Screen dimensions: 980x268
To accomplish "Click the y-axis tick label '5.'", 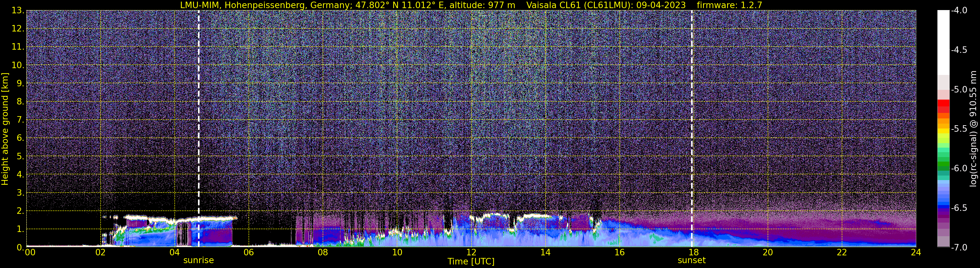I will pos(20,156).
